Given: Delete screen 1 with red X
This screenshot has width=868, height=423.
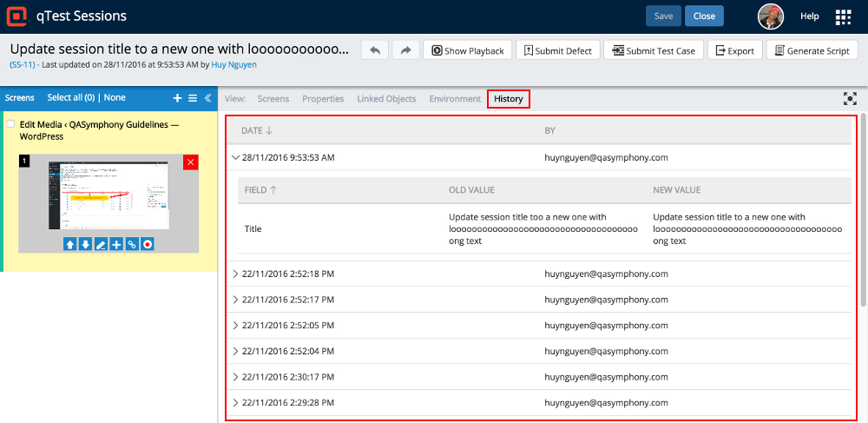Looking at the screenshot, I should tap(190, 162).
